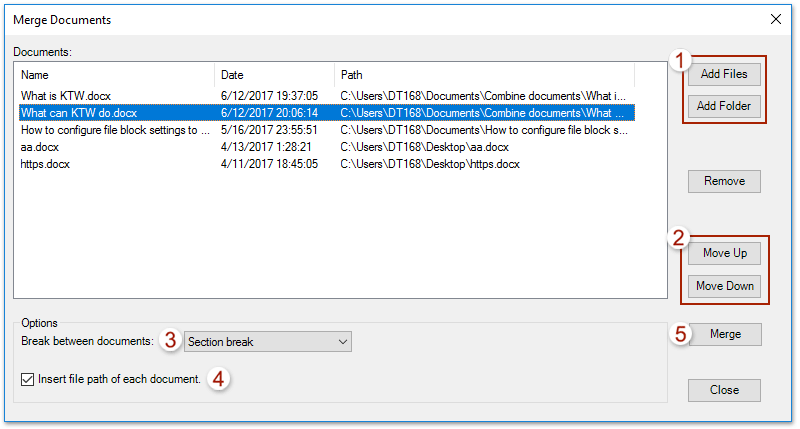800x429 pixels.
Task: Pick https.docx from the documents list
Action: point(45,164)
